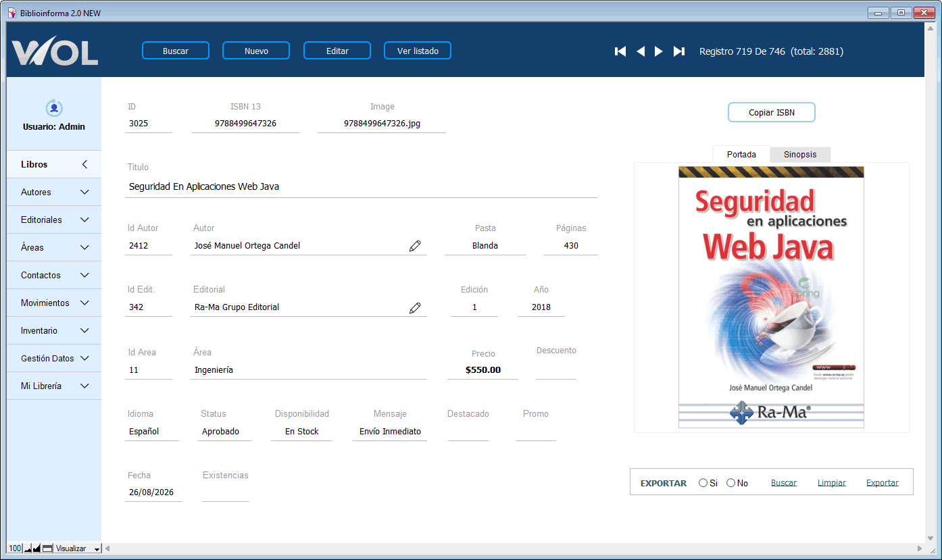Click the ID field showing 3025
This screenshot has width=942, height=560.
pyautogui.click(x=149, y=124)
